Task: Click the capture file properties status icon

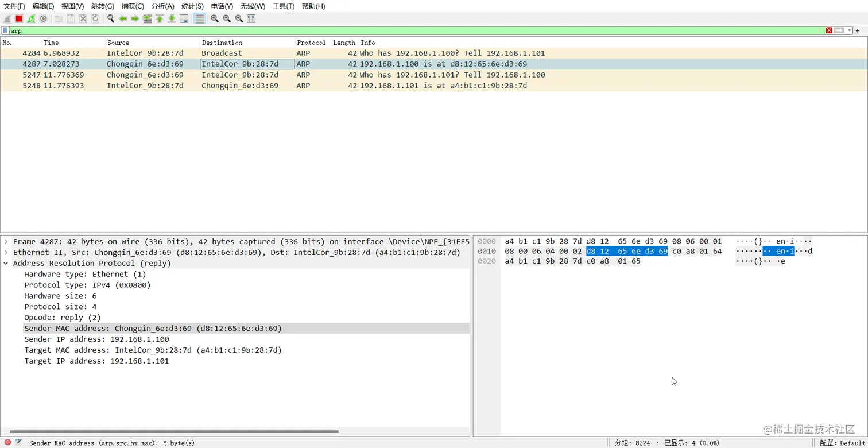Action: click(x=19, y=442)
